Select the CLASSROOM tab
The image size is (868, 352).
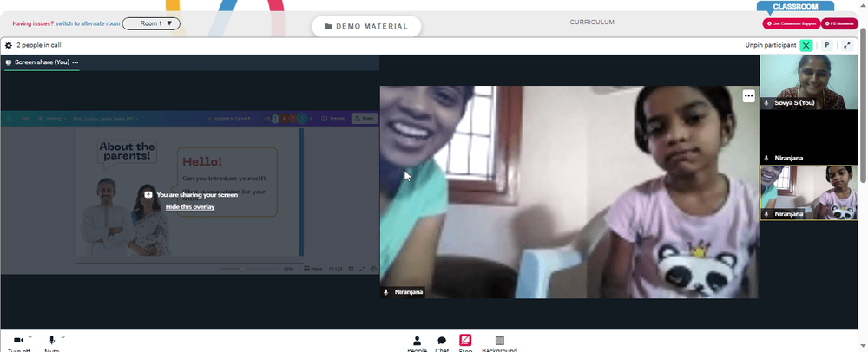click(x=795, y=7)
